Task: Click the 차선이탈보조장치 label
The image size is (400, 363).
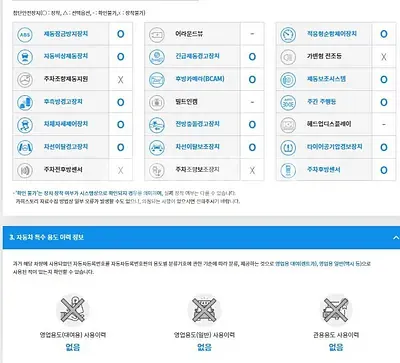Action: tap(198, 147)
